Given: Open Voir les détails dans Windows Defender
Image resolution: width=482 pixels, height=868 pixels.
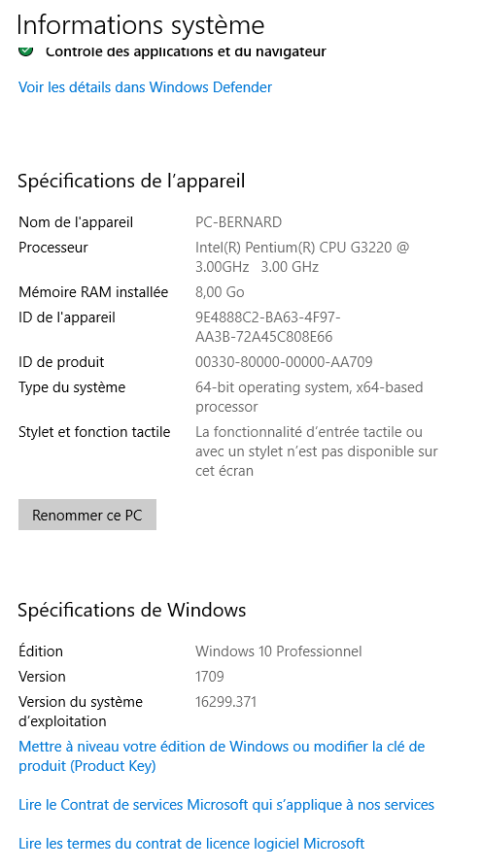Looking at the screenshot, I should click(x=145, y=87).
